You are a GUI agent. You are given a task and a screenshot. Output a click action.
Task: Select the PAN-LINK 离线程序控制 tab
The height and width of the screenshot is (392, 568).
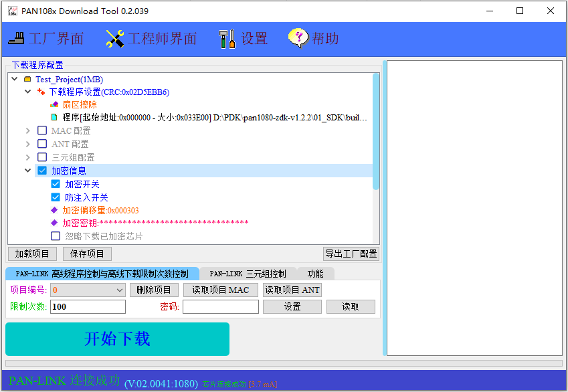[x=102, y=274]
